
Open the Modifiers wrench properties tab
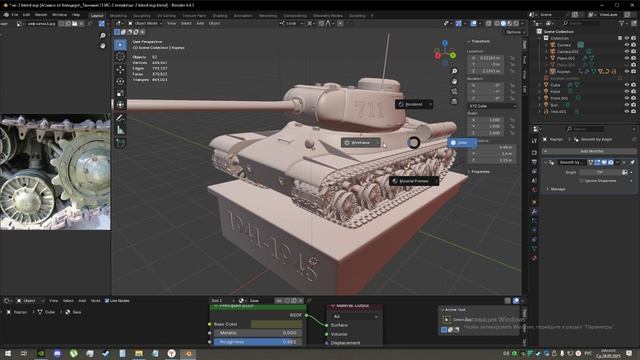534,212
